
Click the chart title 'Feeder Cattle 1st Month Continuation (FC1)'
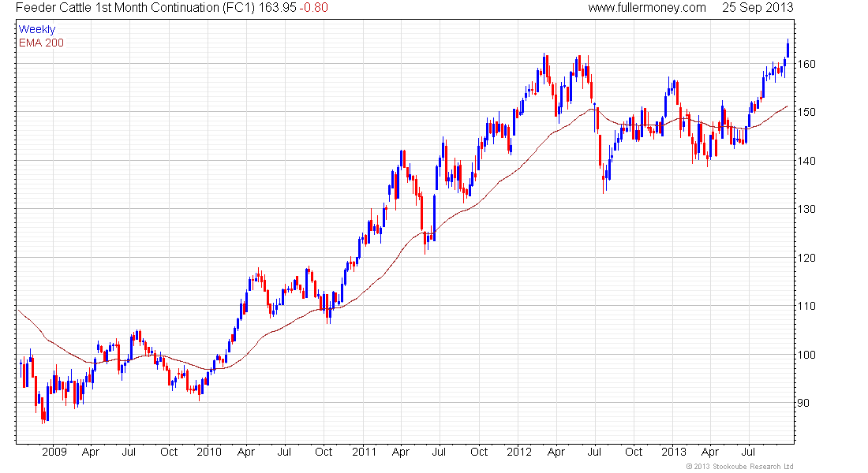[135, 8]
